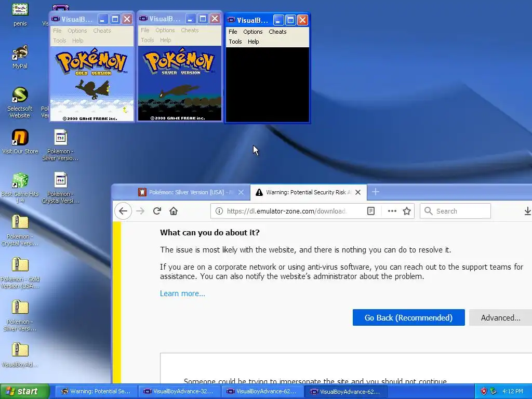The width and height of the screenshot is (532, 399).
Task: Open page actions three-dots menu
Action: tap(392, 211)
